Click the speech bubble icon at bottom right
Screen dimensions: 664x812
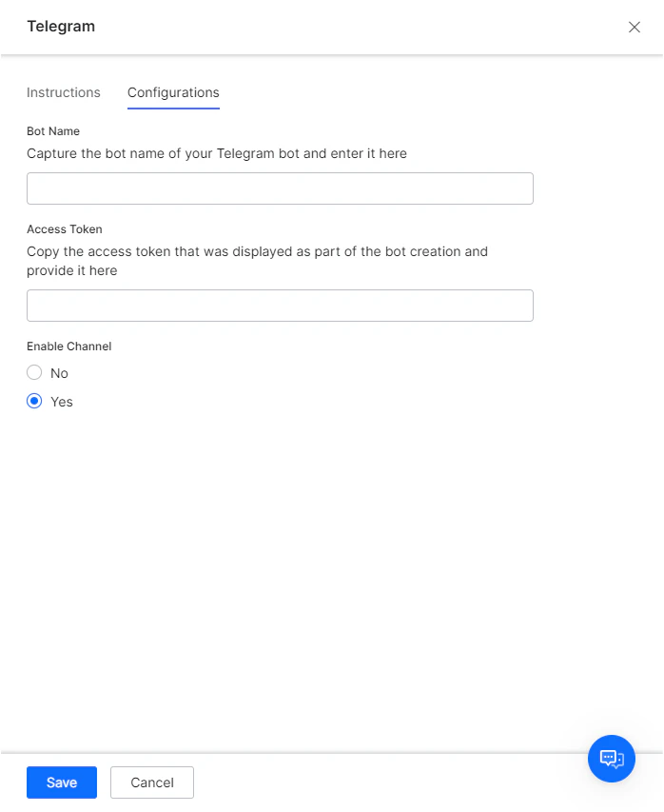(612, 759)
